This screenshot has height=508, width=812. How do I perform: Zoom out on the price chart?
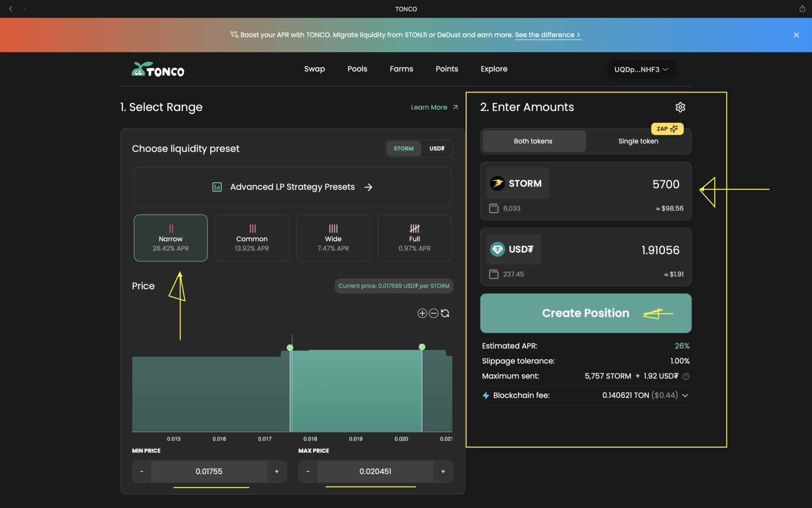click(x=434, y=313)
